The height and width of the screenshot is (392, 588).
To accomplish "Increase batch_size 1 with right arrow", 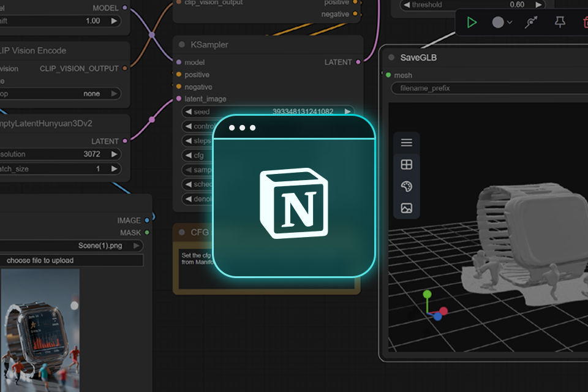I will pyautogui.click(x=114, y=169).
